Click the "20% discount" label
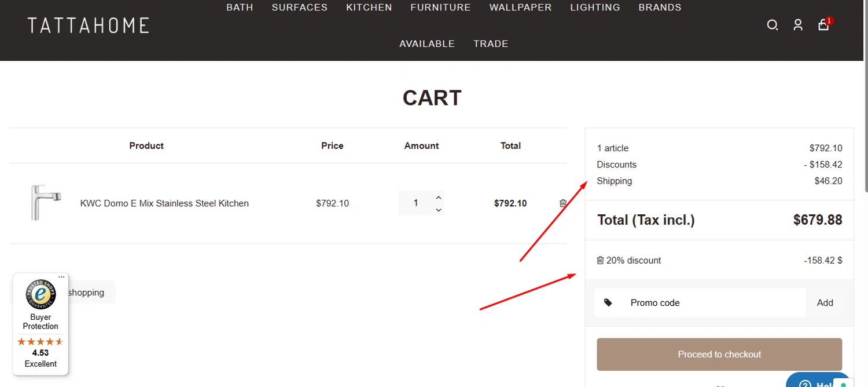868x387 pixels. tap(634, 260)
